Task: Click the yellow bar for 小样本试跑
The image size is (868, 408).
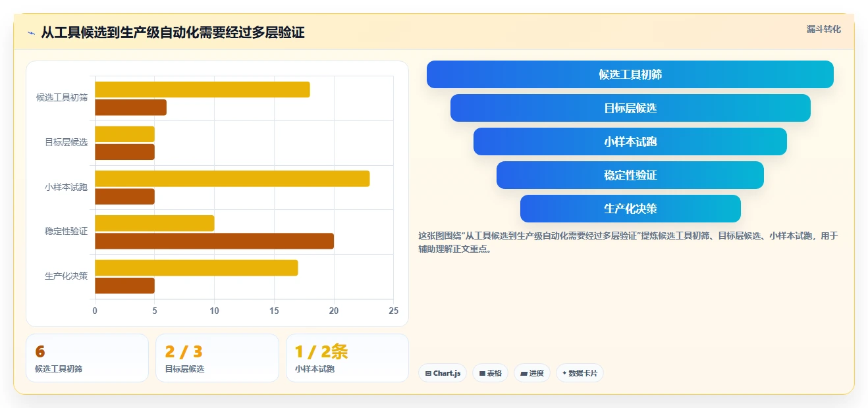Action: 232,178
